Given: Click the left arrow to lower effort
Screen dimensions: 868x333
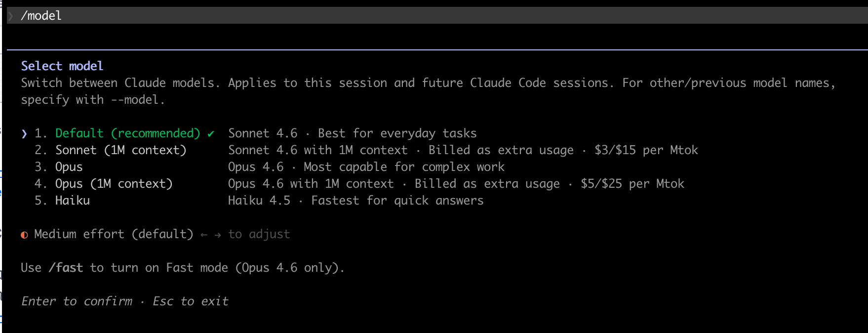Looking at the screenshot, I should click(x=204, y=235).
